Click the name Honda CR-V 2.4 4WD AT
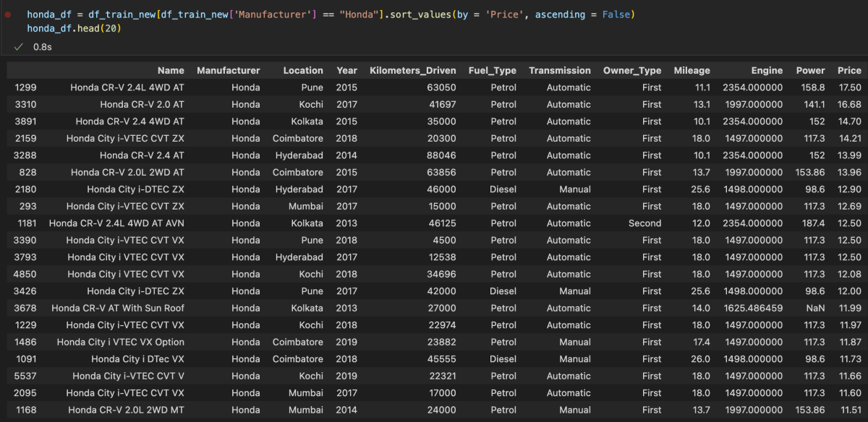 click(x=130, y=121)
